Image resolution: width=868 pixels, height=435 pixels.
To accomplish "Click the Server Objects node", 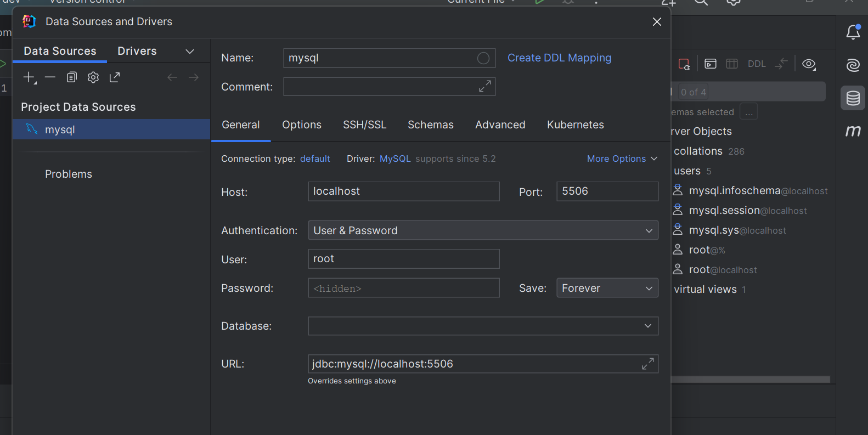I will tap(702, 131).
